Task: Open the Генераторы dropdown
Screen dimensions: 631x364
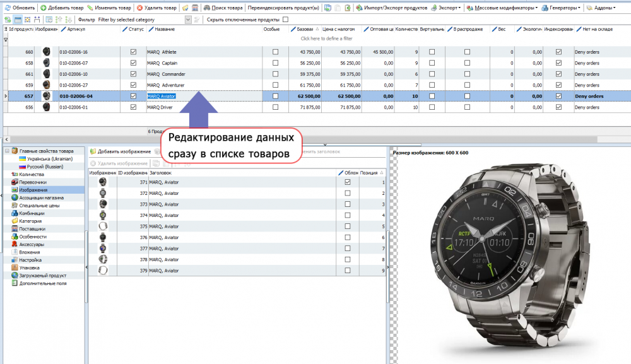Action: coord(561,8)
